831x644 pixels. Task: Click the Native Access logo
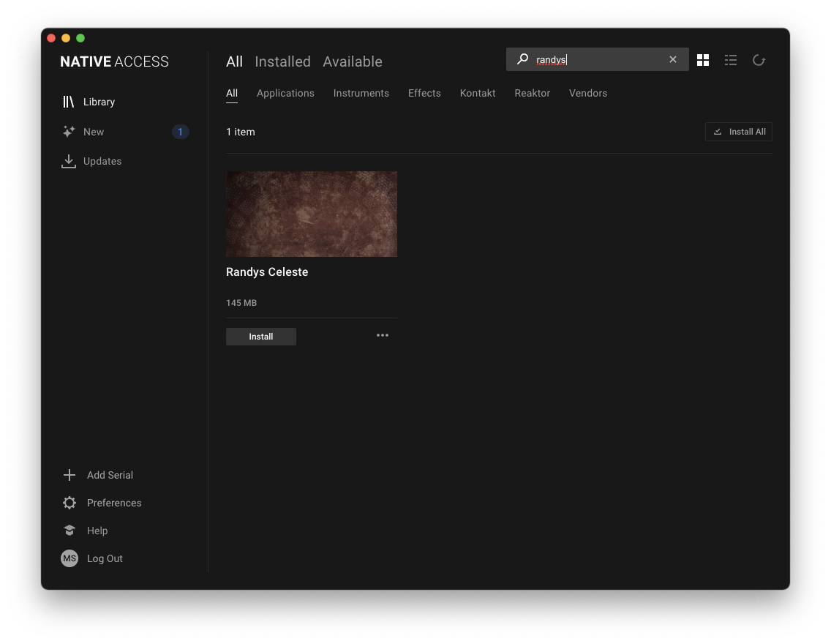pos(114,61)
